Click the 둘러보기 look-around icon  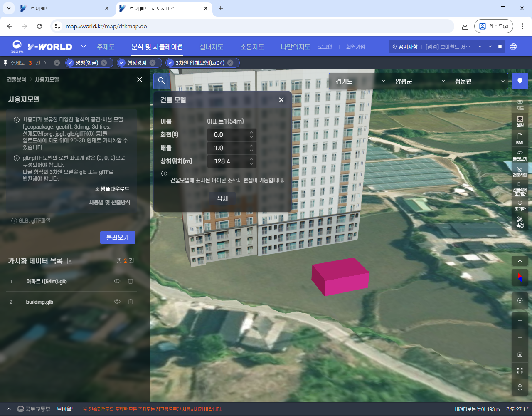tap(520, 155)
